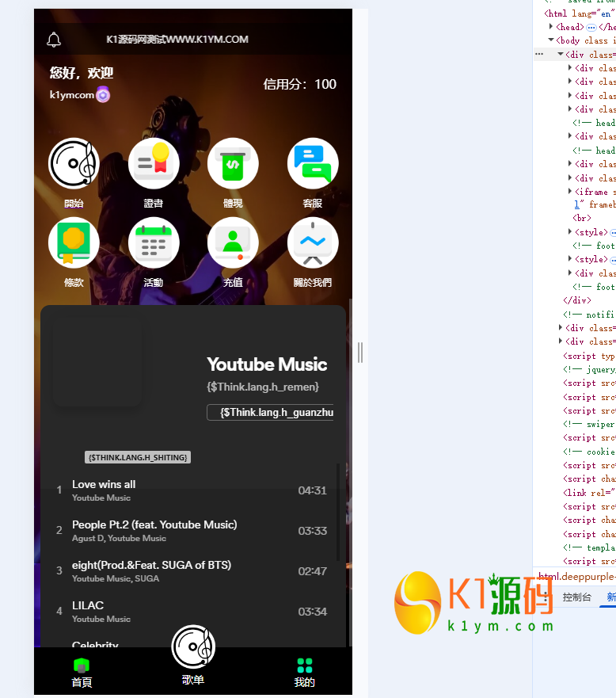The height and width of the screenshot is (698, 616).
Task: Click the ellipsis badge next to head
Action: pos(591,28)
